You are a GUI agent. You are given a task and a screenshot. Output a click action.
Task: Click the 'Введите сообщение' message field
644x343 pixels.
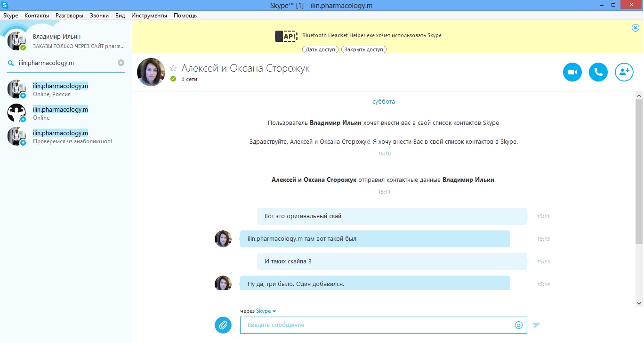pyautogui.click(x=377, y=325)
